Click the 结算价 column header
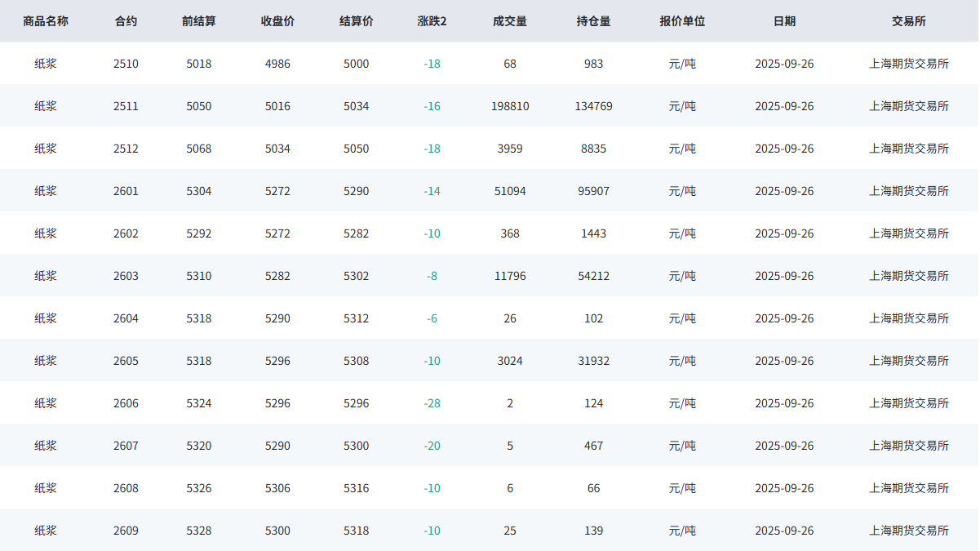The image size is (980, 551). 356,21
